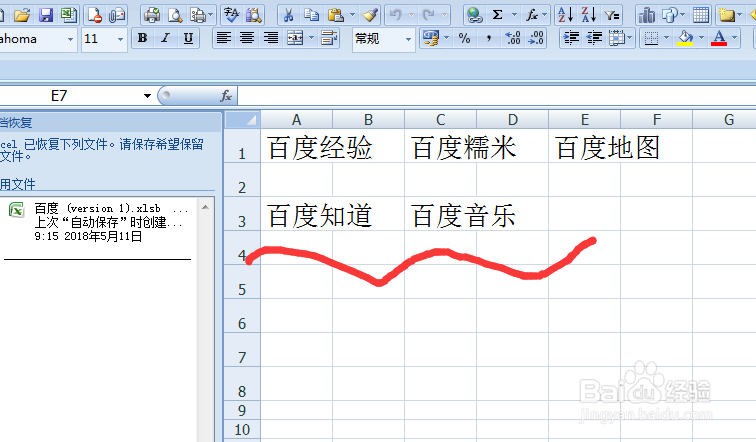756x442 pixels.
Task: Click the restrict permission document icon
Action: click(94, 15)
